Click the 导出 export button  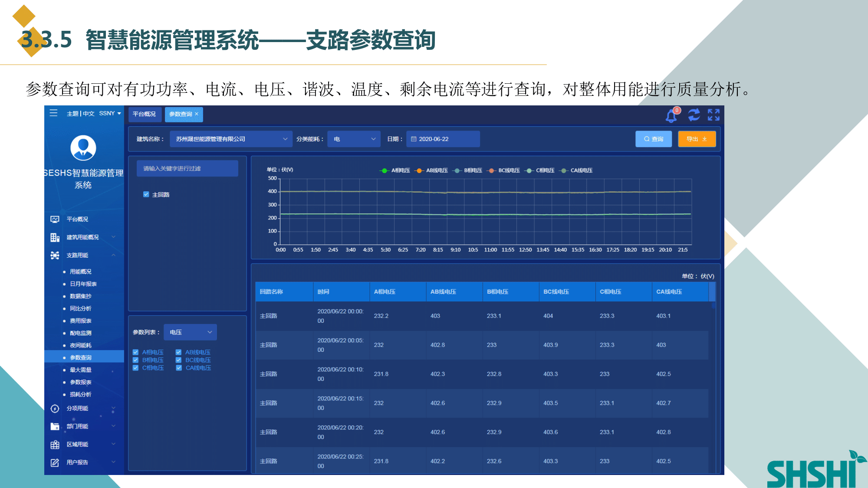click(x=697, y=139)
